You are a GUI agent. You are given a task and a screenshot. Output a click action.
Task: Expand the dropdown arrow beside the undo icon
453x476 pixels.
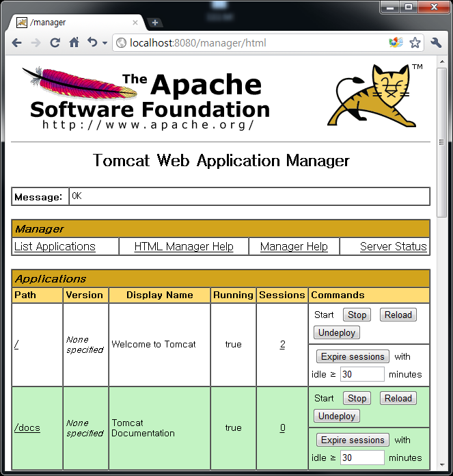click(x=105, y=43)
